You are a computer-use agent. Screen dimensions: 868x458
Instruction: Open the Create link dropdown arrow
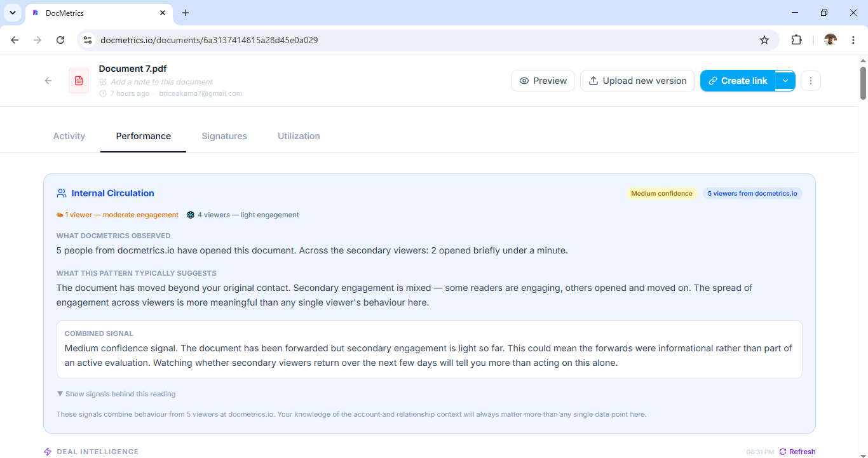coord(785,81)
